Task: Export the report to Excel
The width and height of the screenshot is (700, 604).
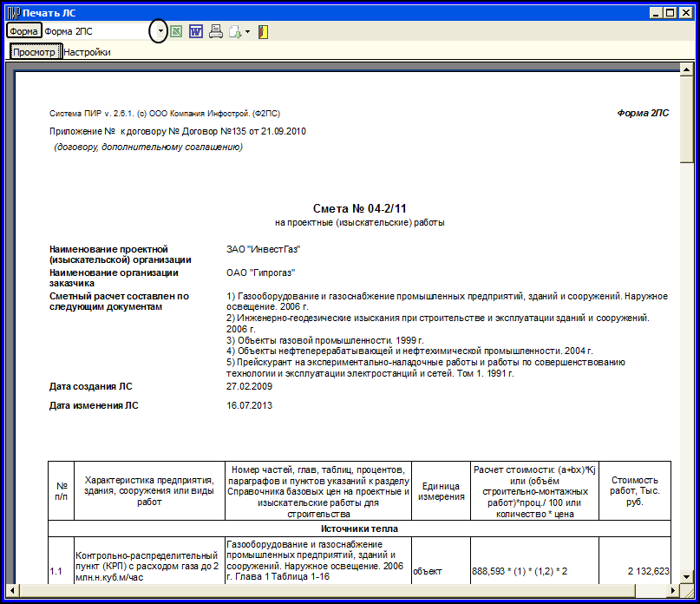Action: pyautogui.click(x=177, y=32)
